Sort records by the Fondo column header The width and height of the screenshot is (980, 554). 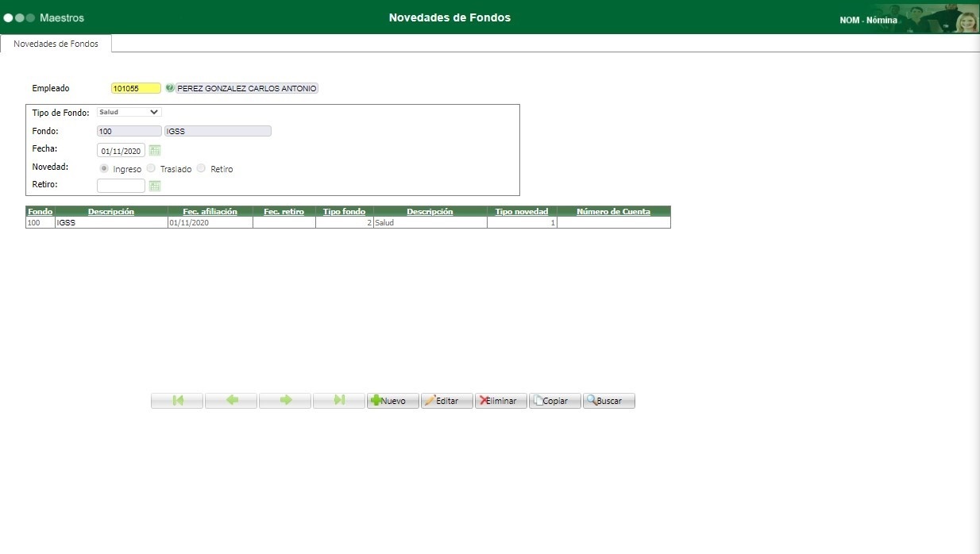(x=38, y=211)
